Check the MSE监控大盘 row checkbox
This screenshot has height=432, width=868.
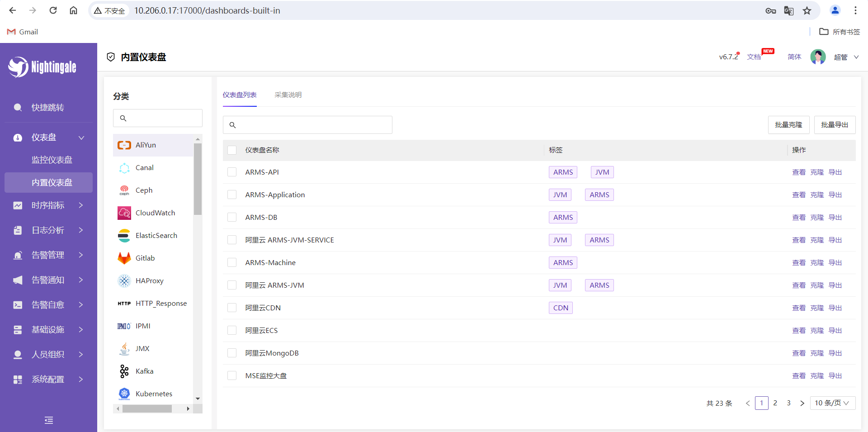[232, 376]
